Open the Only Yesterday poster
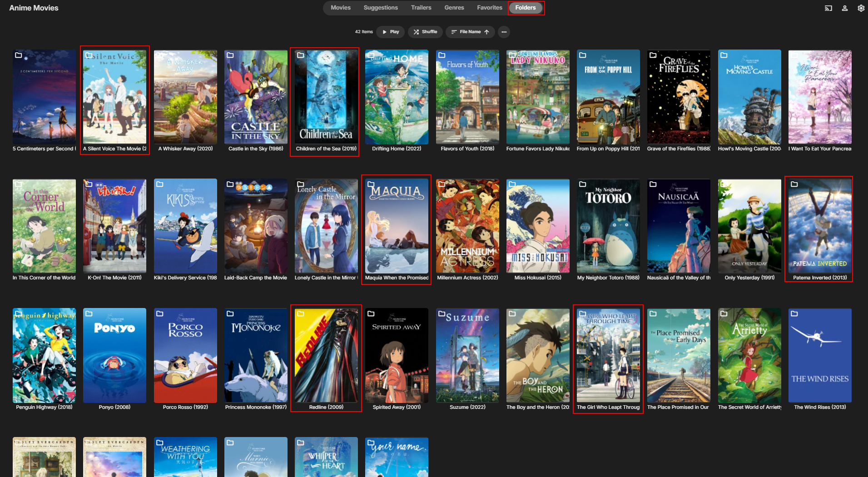Image resolution: width=868 pixels, height=477 pixels. [749, 226]
